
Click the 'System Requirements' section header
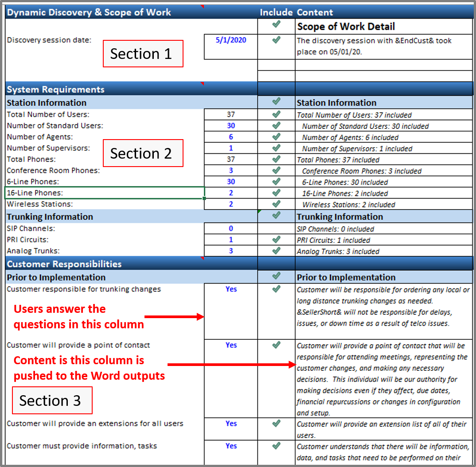(55, 90)
